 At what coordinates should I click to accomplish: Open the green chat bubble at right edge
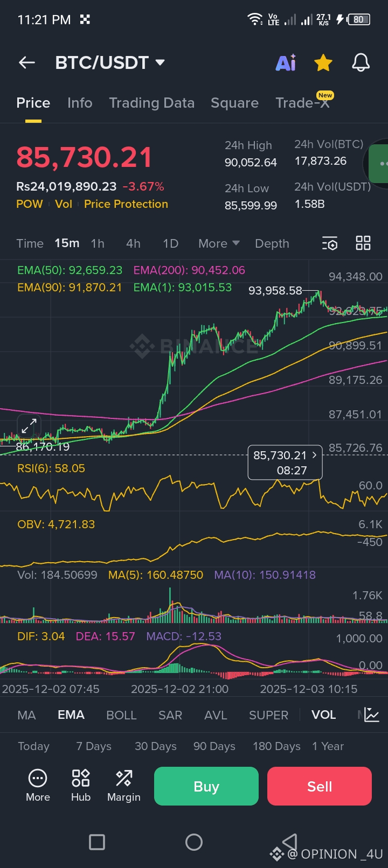[377, 164]
